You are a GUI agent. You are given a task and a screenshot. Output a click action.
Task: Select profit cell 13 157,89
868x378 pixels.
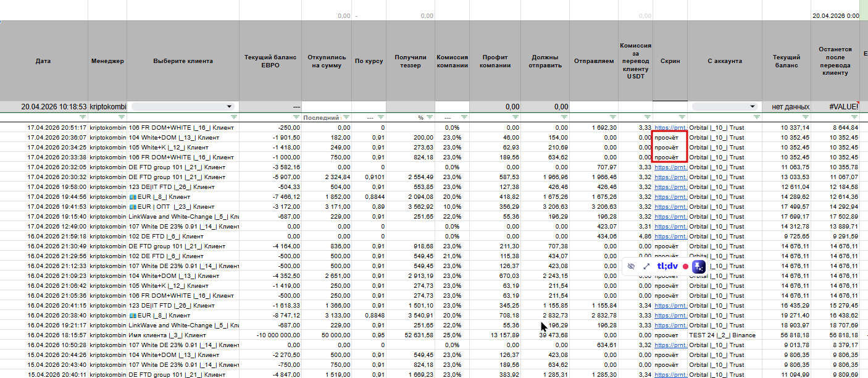[x=496, y=335]
